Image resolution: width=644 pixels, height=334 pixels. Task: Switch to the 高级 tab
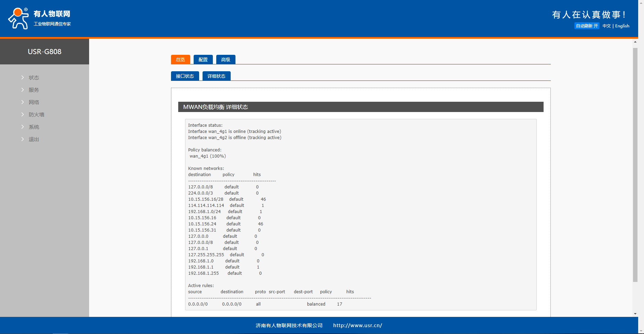(226, 60)
